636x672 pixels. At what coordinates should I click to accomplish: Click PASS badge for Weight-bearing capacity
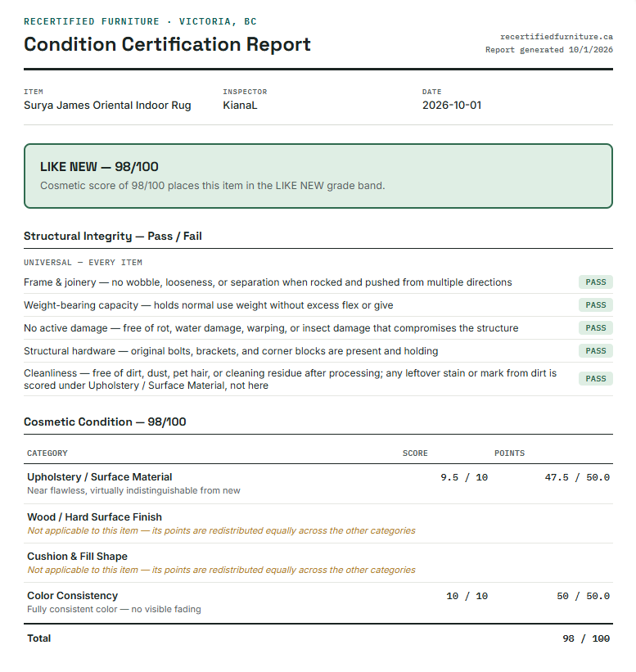click(595, 305)
